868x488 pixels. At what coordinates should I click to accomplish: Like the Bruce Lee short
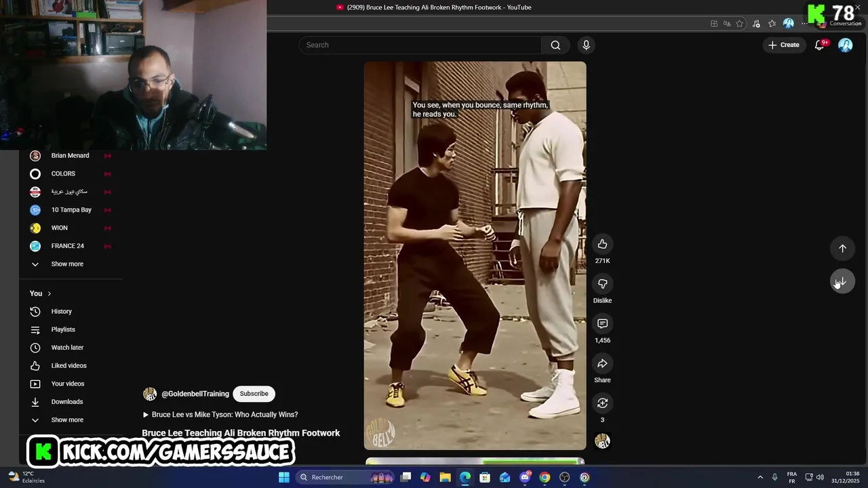602,244
